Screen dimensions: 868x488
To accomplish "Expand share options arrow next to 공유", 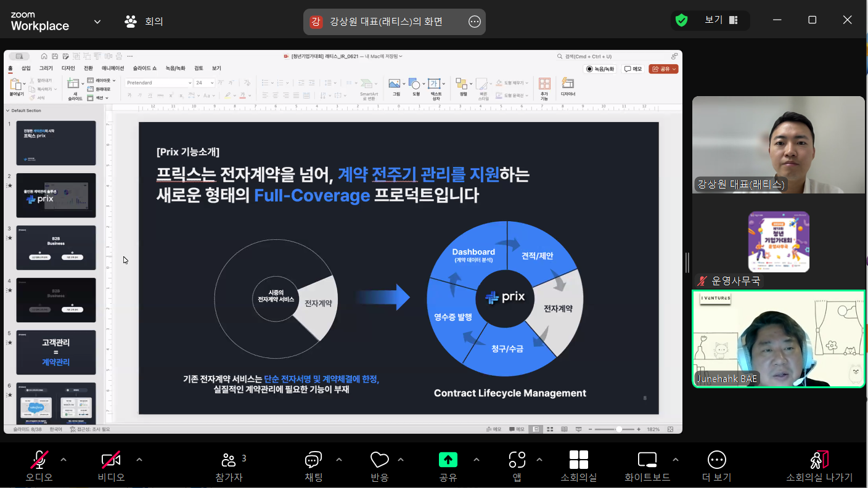I will (x=477, y=460).
